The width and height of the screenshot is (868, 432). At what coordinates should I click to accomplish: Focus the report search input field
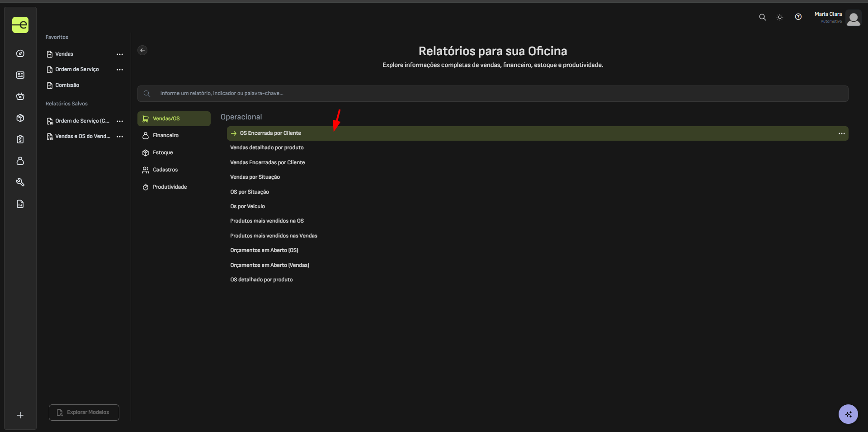tap(493, 94)
